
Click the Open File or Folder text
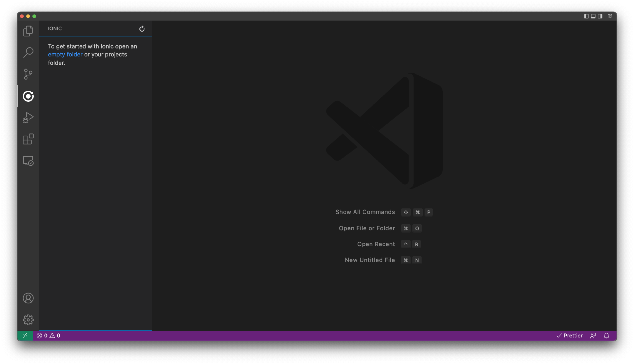367,228
